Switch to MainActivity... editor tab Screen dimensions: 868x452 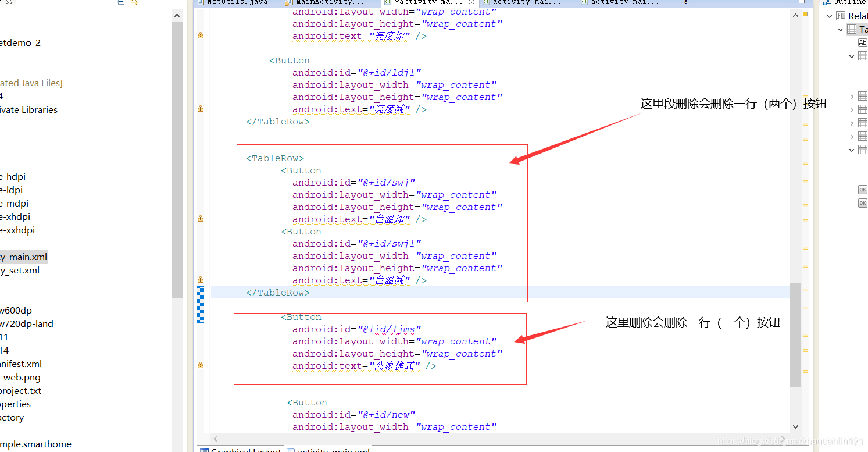[x=326, y=2]
